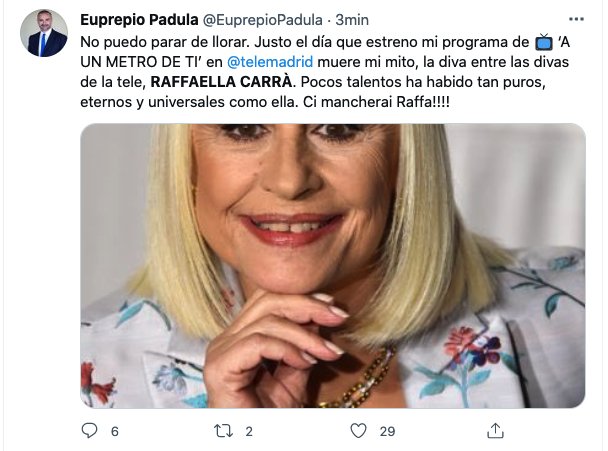Screen dimensions: 608x451
Task: Click the reply speech bubble icon
Action: (x=90, y=430)
